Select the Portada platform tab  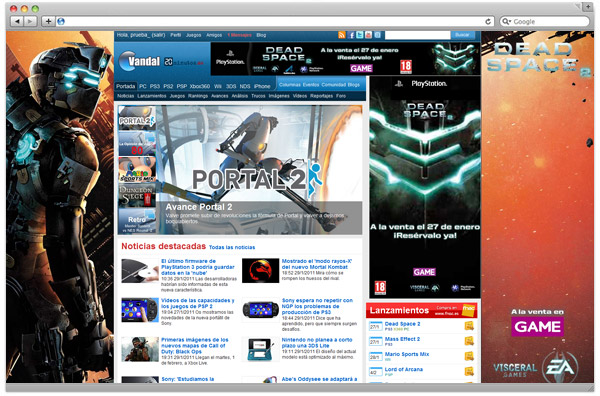(x=126, y=86)
